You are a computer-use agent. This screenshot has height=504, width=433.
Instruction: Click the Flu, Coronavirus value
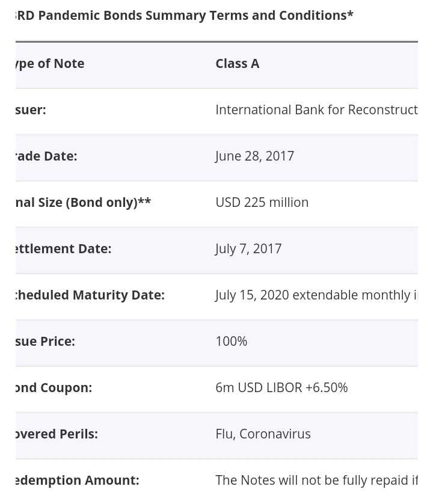click(263, 434)
